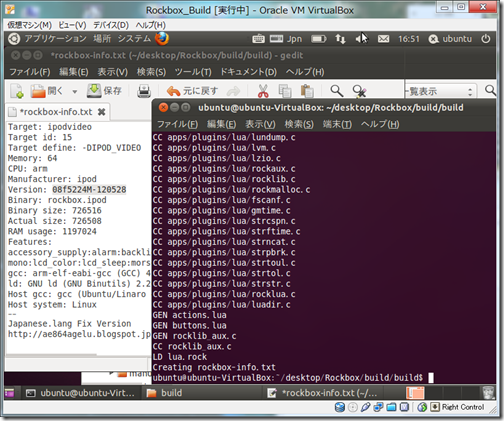Open gedit ツール(T) menu
Screen dimensions: 504x421
coord(193,72)
